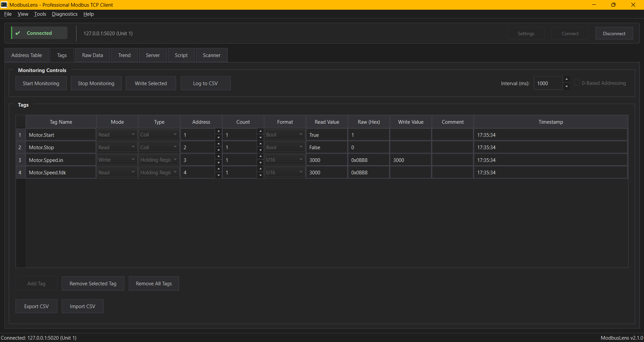
Task: Switch to the Address Table tab
Action: (26, 55)
